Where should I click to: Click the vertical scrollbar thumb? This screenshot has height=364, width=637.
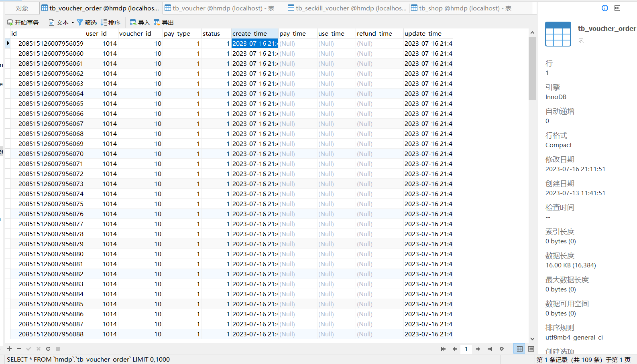[532, 68]
